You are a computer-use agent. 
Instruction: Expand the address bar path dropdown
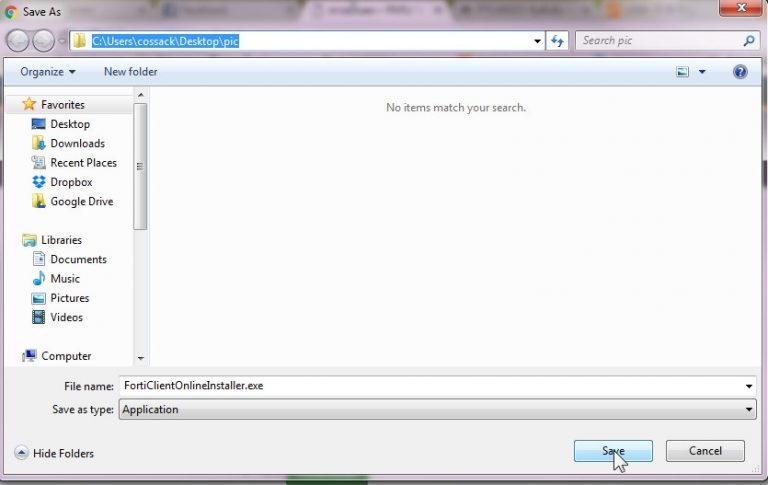click(538, 41)
